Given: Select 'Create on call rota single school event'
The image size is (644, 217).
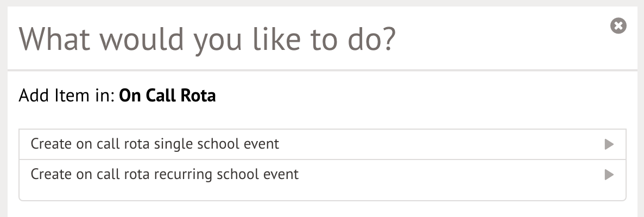Looking at the screenshot, I should click(x=155, y=144).
